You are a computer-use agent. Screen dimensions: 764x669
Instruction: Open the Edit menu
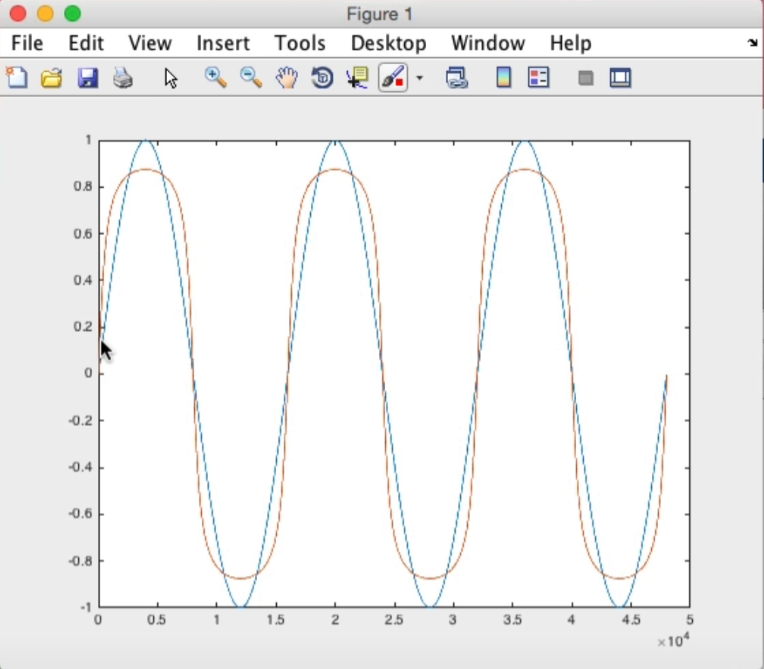pyautogui.click(x=86, y=43)
